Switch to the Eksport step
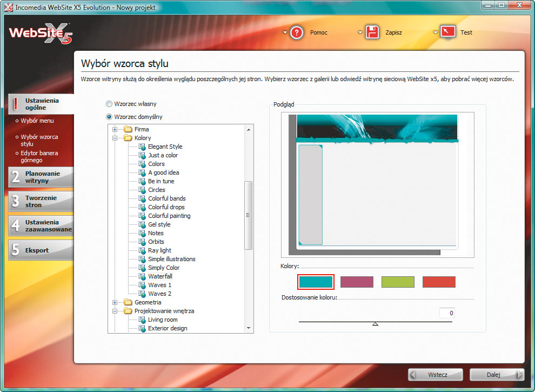This screenshot has height=392, width=535. pyautogui.click(x=41, y=250)
